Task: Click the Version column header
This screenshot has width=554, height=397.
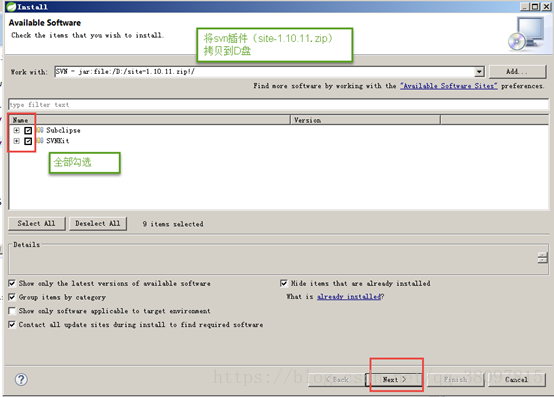Action: point(365,120)
